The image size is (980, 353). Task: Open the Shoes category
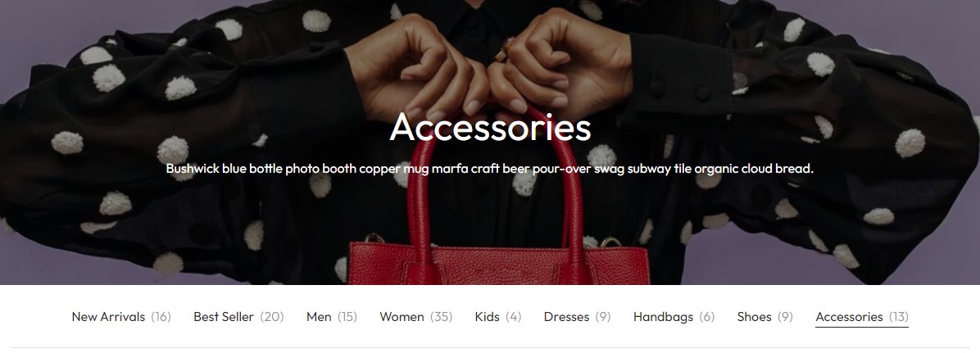(765, 317)
